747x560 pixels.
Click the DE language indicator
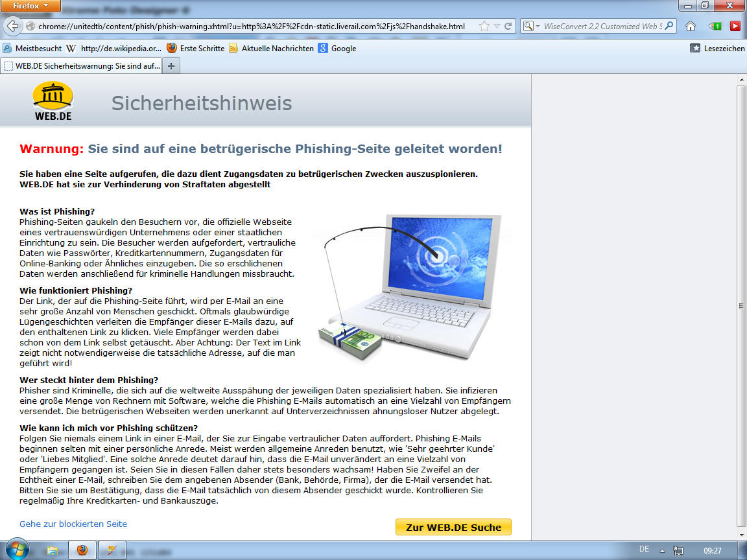click(x=644, y=549)
